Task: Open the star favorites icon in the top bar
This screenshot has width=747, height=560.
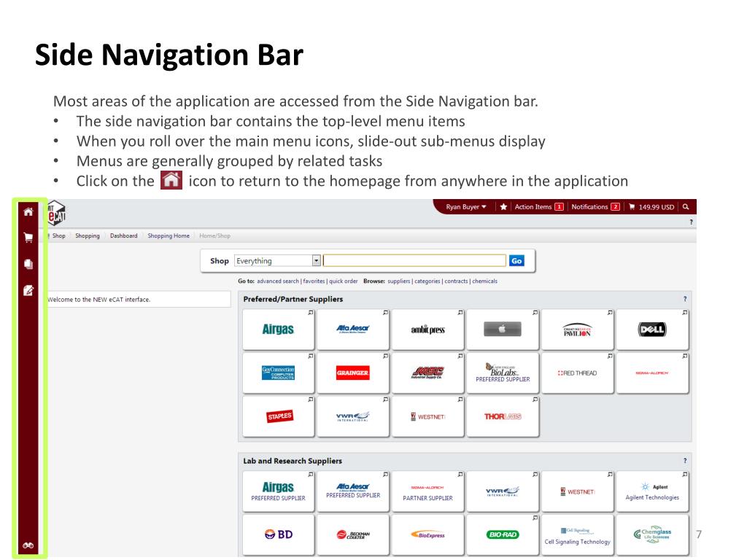Action: click(x=503, y=206)
